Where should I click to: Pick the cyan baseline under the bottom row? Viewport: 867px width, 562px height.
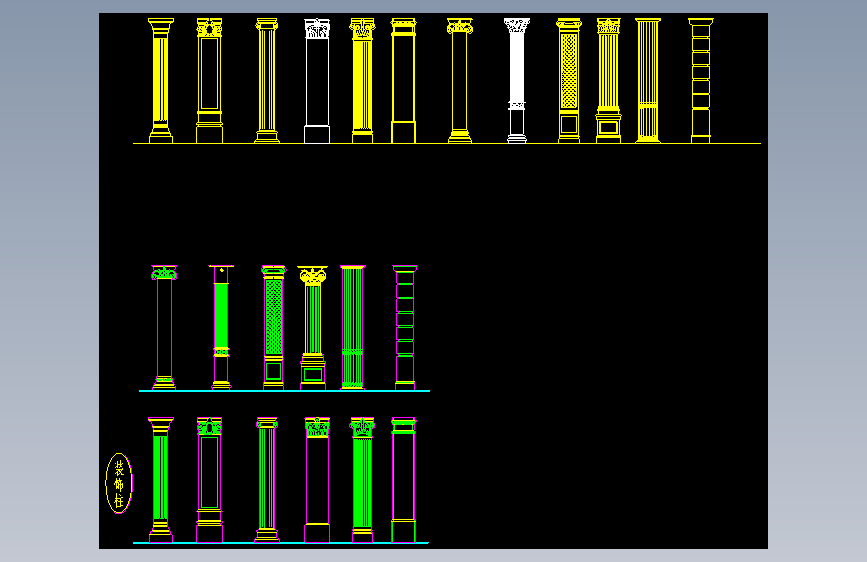[x=281, y=543]
